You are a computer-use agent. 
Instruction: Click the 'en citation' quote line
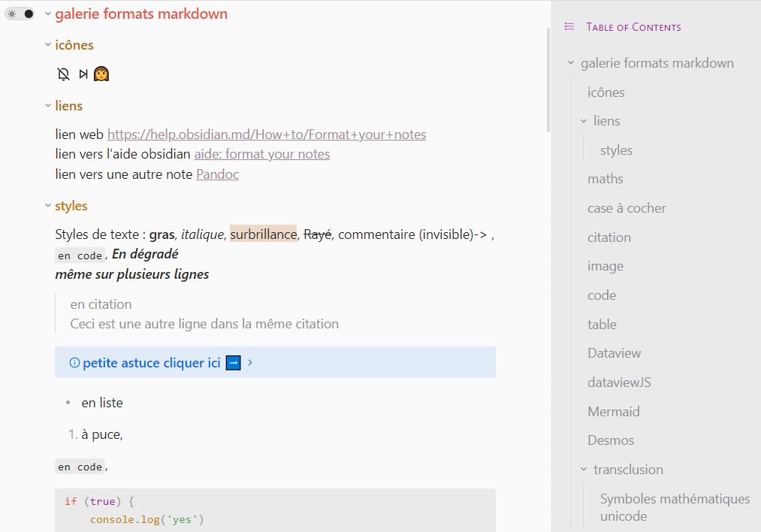[x=101, y=304]
